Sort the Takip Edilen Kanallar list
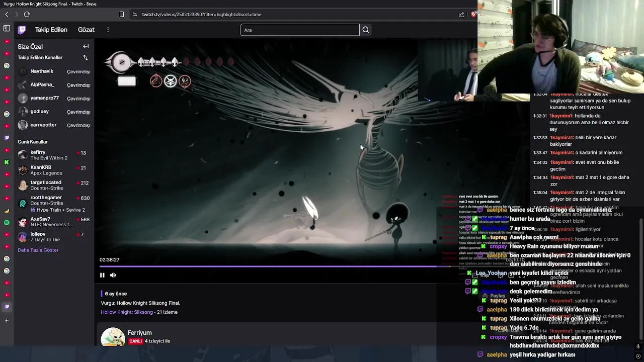 [x=85, y=58]
